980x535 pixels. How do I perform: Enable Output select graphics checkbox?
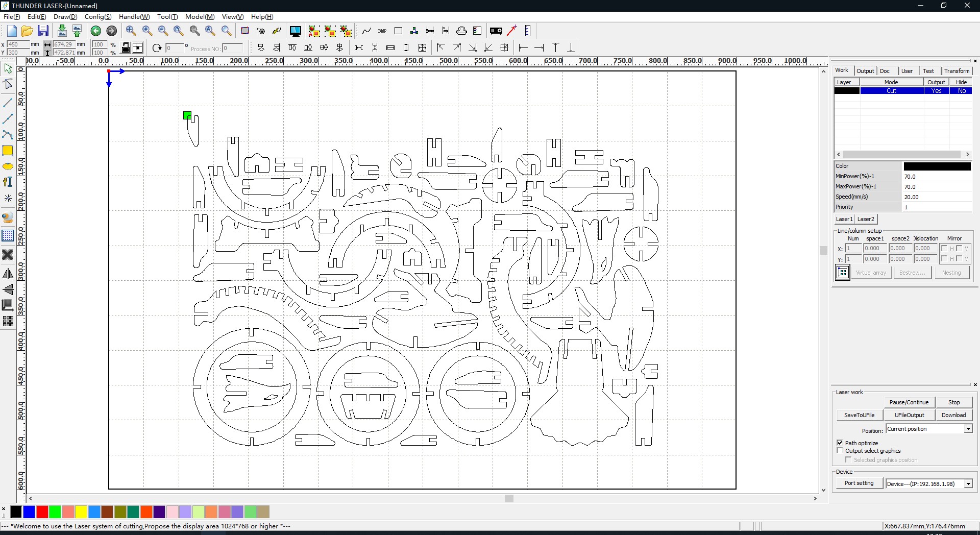[840, 451]
